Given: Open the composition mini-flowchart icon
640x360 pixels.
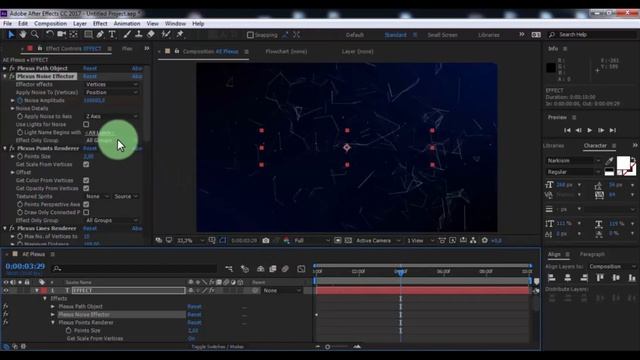Looking at the screenshot, I should 229,269.
